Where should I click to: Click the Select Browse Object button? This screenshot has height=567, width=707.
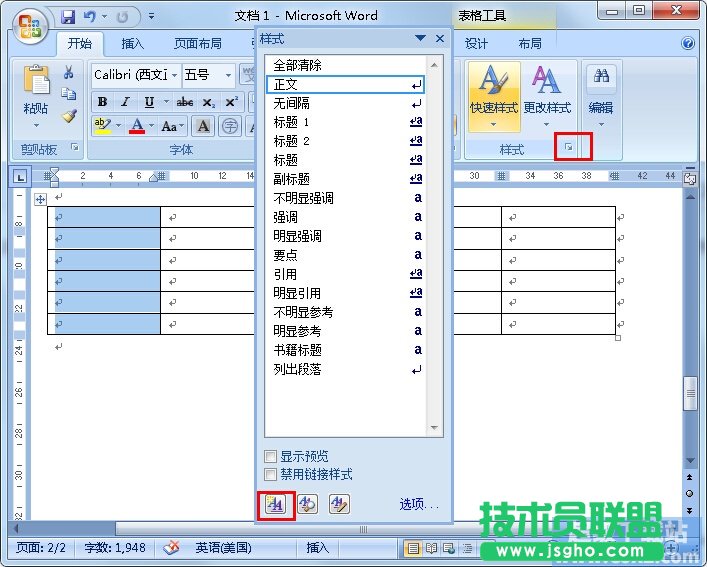click(689, 494)
